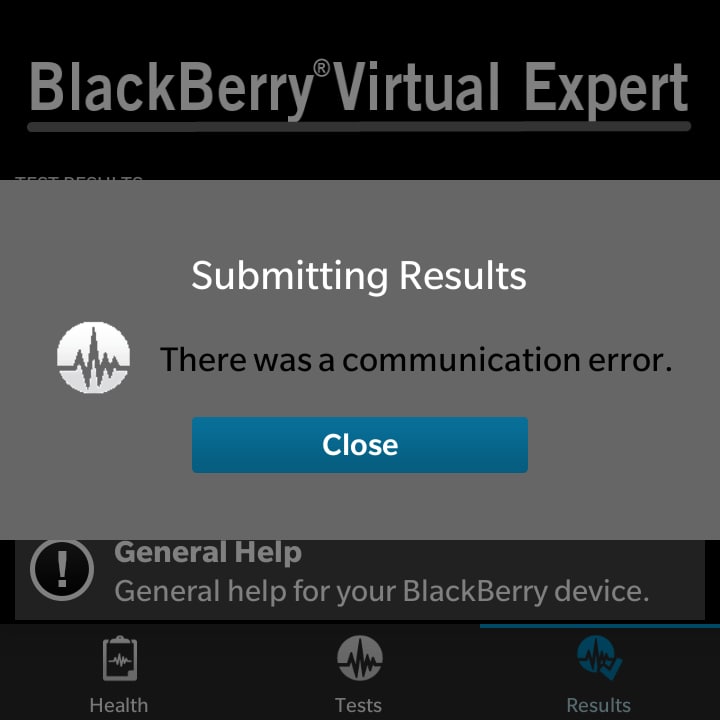Click the Submitting Results dialog title
Image resolution: width=720 pixels, height=720 pixels.
click(359, 276)
